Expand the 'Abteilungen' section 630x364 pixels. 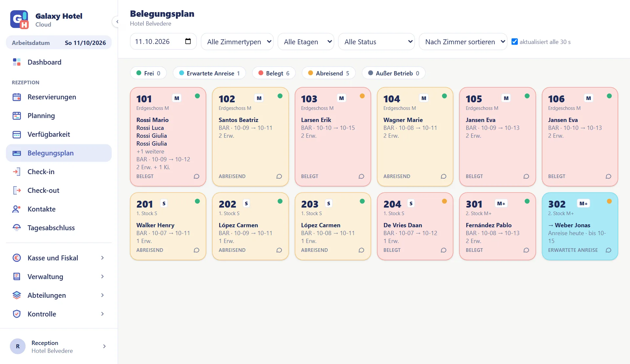tap(59, 295)
